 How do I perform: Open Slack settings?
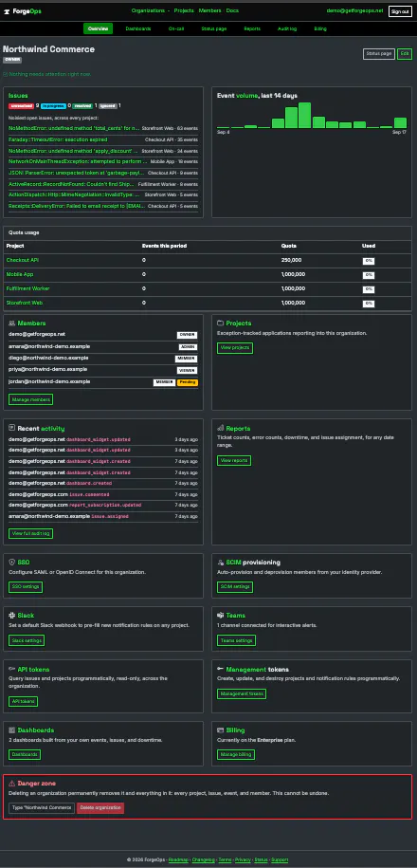tap(27, 640)
